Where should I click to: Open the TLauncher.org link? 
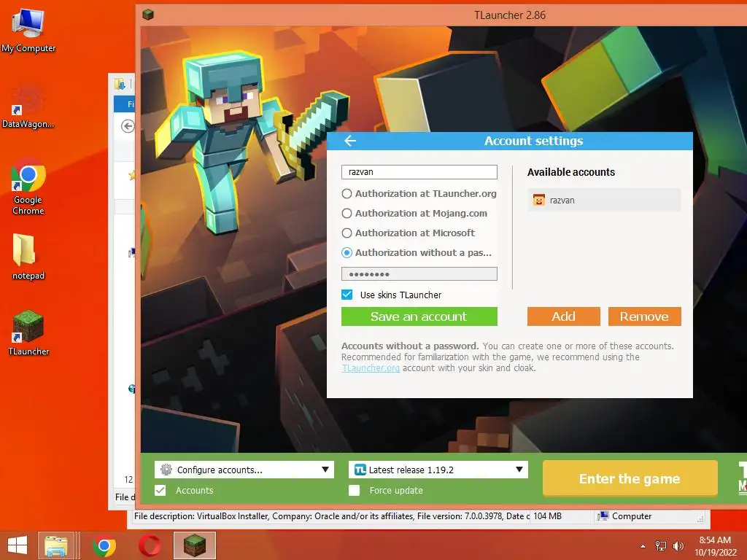[x=371, y=368]
